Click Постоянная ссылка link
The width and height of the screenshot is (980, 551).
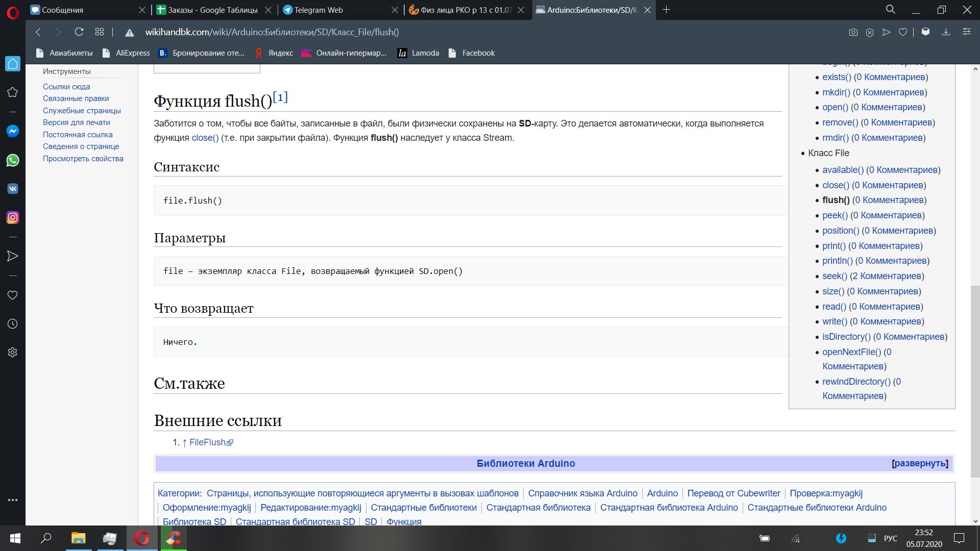pyautogui.click(x=78, y=135)
